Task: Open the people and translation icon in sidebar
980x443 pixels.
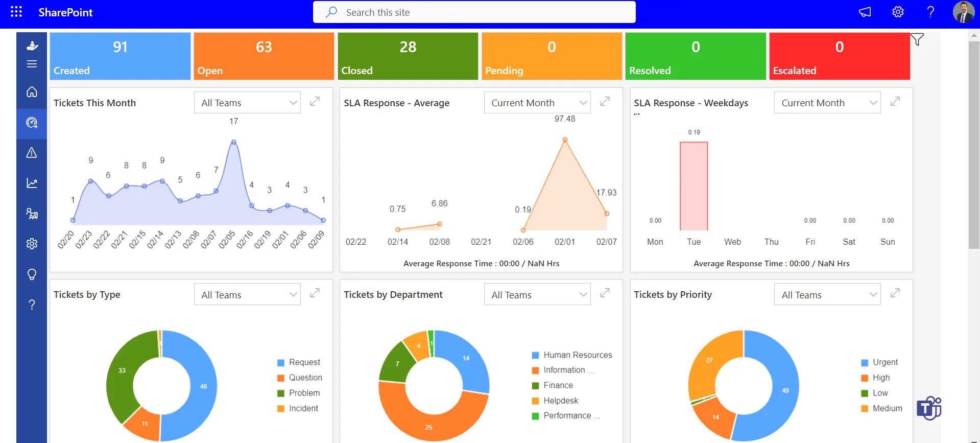Action: (x=32, y=214)
